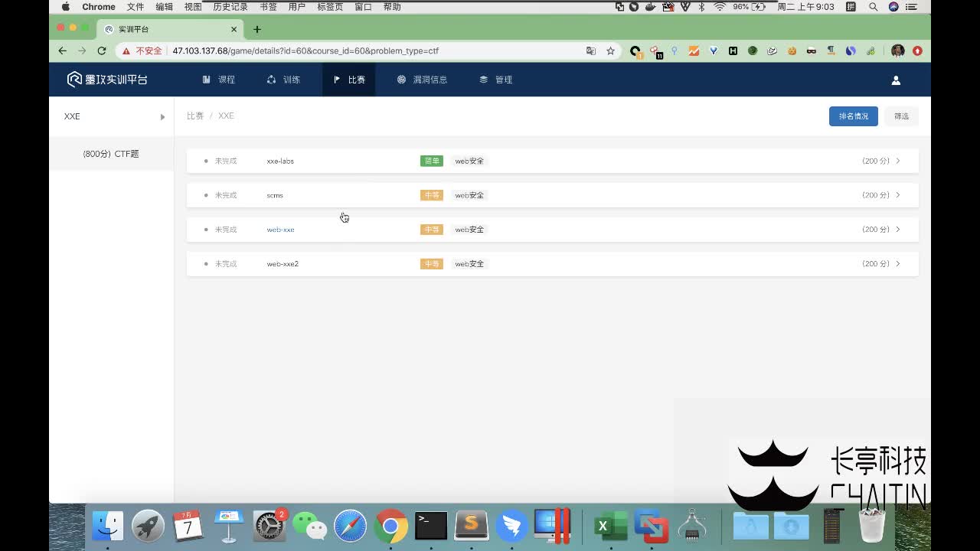980x551 pixels.
Task: Open the web-xxe challenge link
Action: 280,230
